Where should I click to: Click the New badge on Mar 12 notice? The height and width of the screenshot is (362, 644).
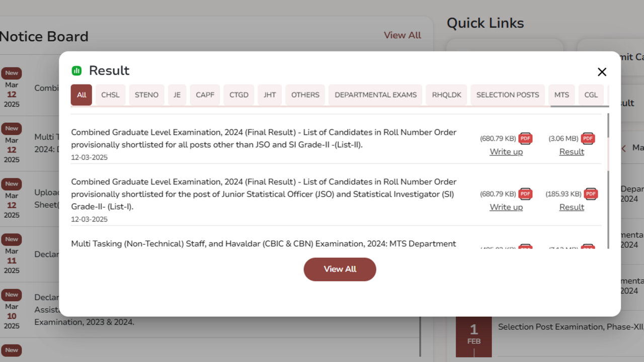pos(11,72)
